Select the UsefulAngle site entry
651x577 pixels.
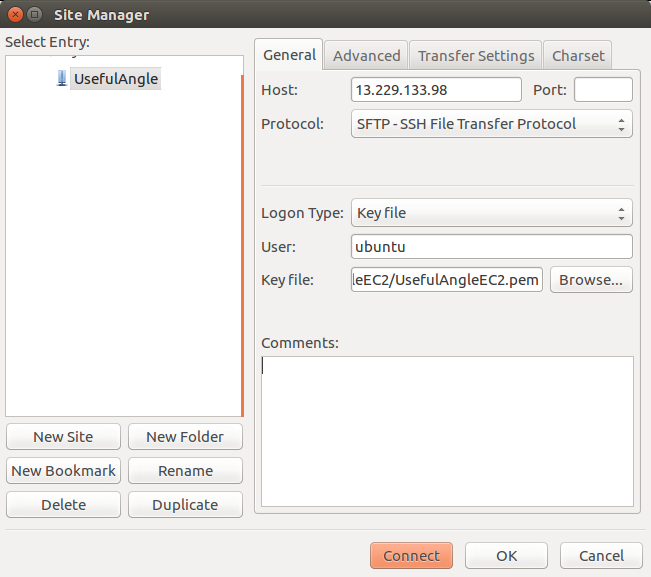(x=115, y=79)
